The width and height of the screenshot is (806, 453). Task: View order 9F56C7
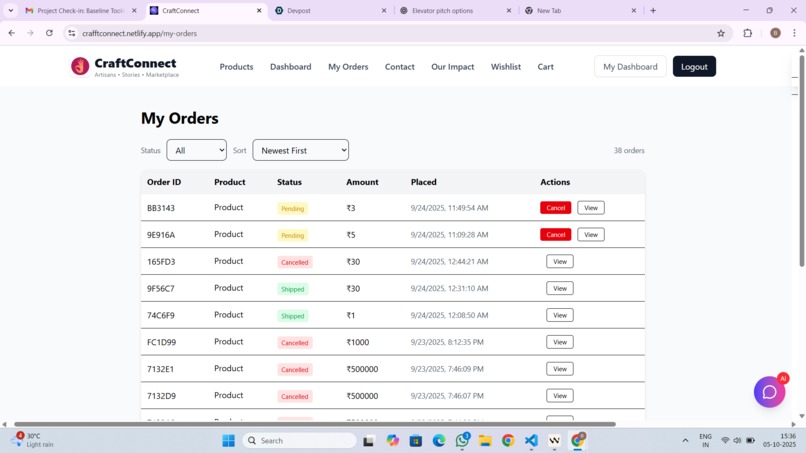pos(560,288)
